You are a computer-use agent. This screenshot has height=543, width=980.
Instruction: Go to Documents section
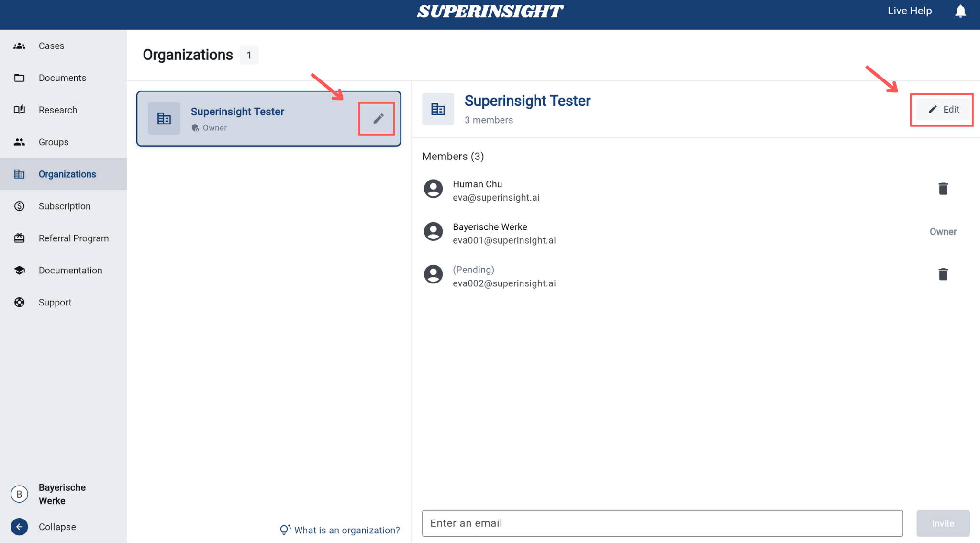point(63,78)
